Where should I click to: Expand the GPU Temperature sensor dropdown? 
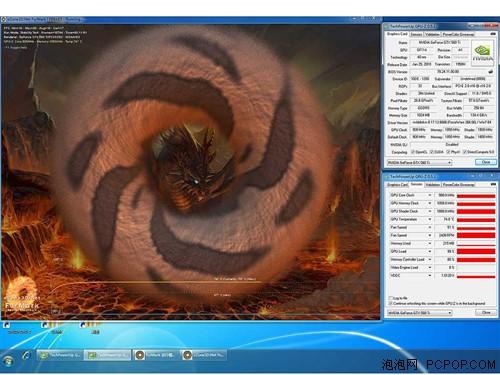(x=430, y=219)
